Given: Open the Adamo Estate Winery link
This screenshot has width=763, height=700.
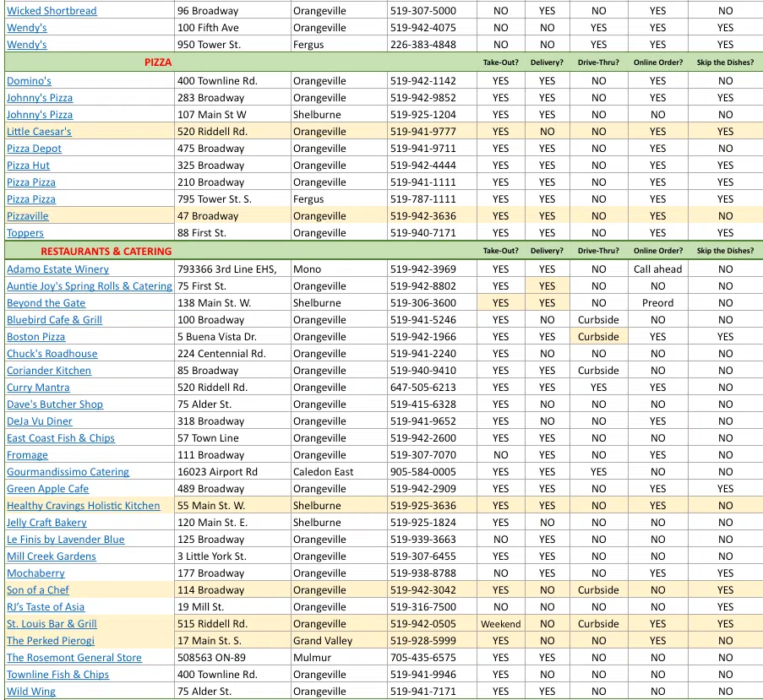Looking at the screenshot, I should [57, 269].
